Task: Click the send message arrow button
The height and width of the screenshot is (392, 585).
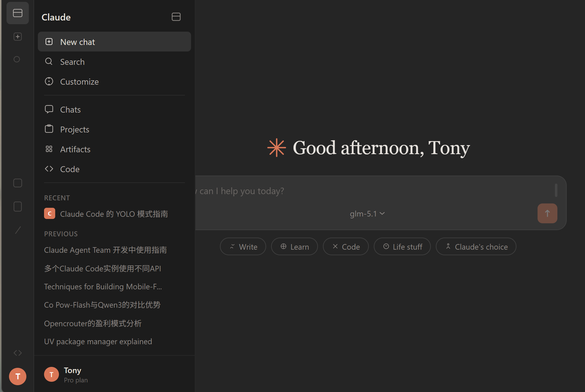Action: pyautogui.click(x=547, y=213)
